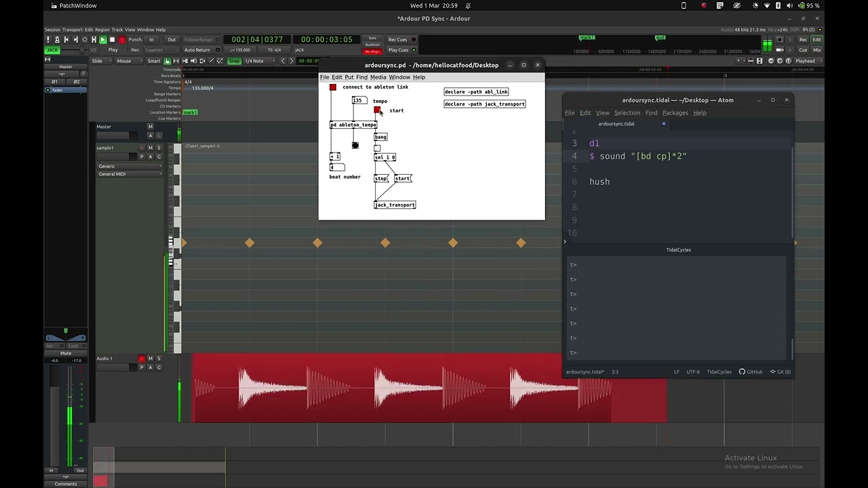Click the Stop transport button
The width and height of the screenshot is (868, 488).
coord(112,40)
